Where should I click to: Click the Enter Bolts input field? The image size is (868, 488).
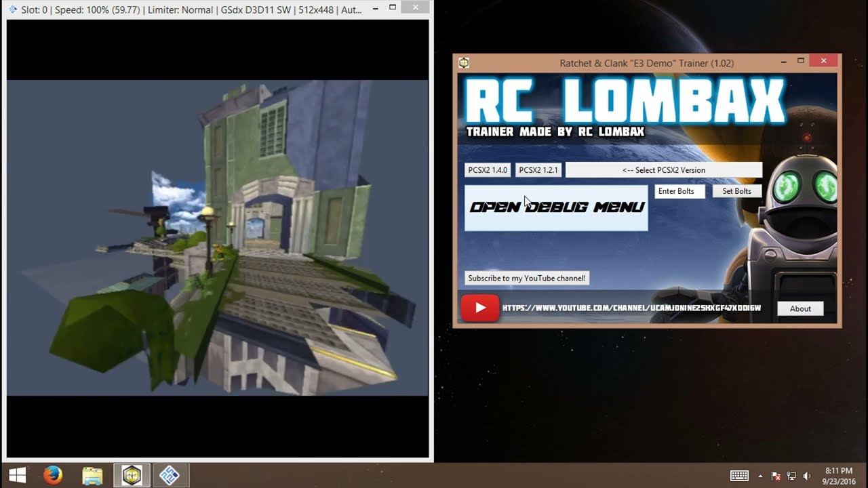(x=680, y=191)
